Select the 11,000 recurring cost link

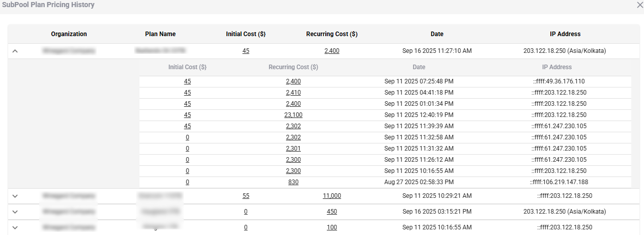(x=332, y=196)
